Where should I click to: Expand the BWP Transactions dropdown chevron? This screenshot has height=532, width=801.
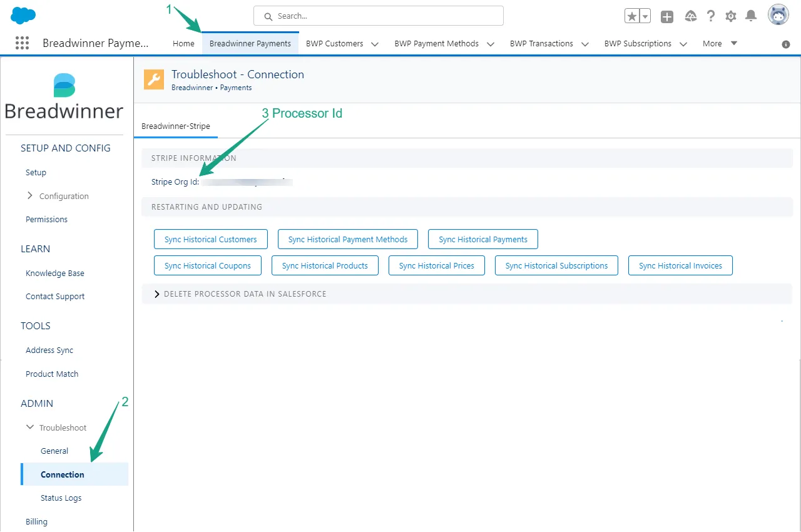click(x=585, y=44)
